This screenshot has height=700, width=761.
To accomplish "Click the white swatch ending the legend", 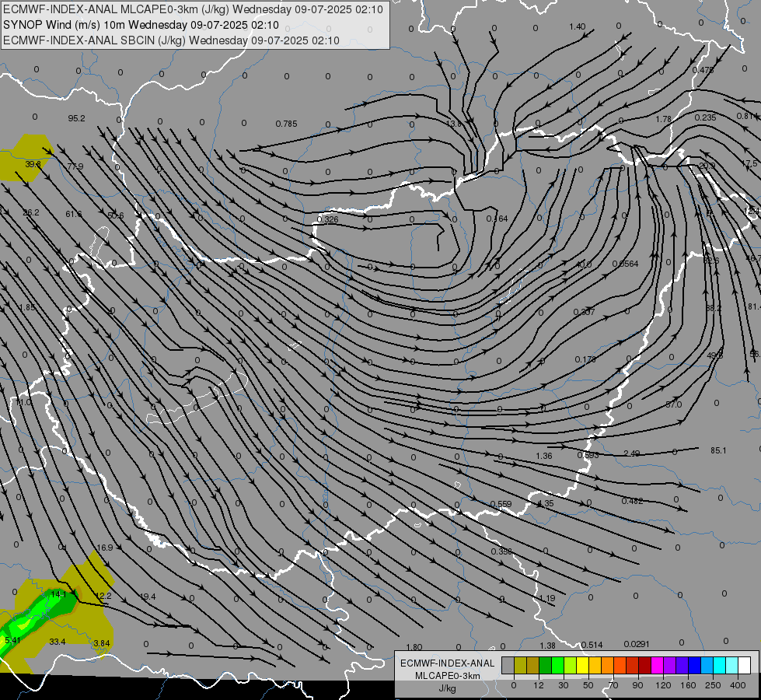I will point(744,665).
